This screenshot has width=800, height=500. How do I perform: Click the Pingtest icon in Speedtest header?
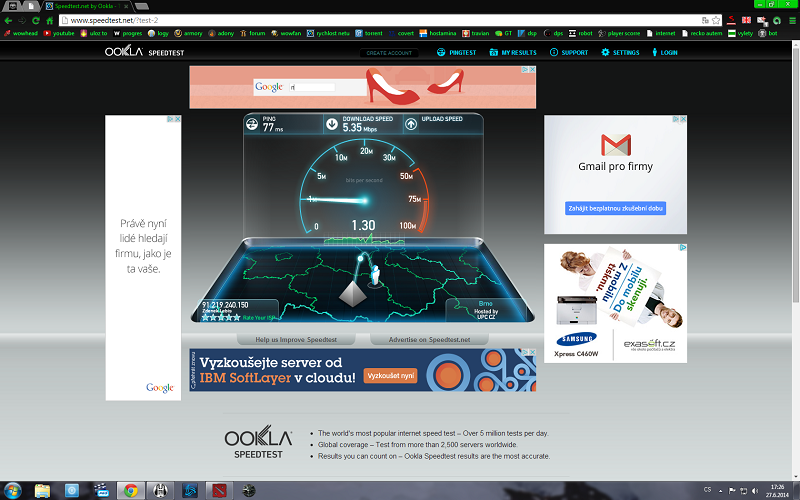click(442, 52)
